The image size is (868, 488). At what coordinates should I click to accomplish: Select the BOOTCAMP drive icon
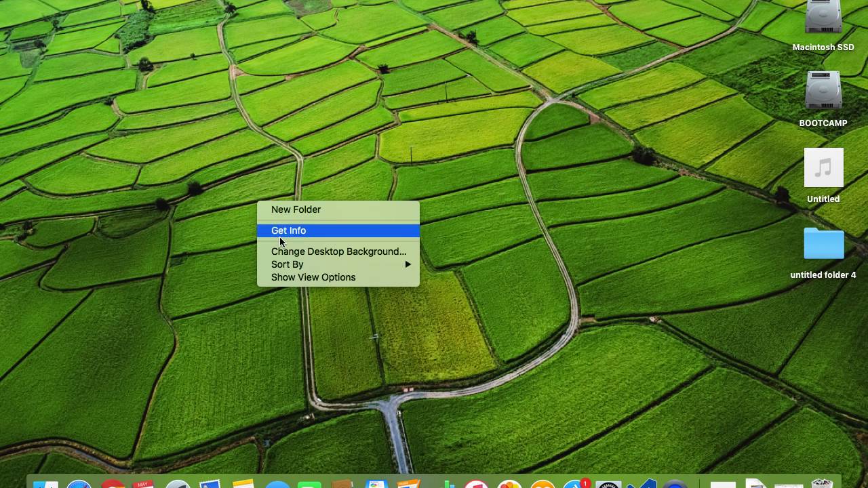[823, 91]
